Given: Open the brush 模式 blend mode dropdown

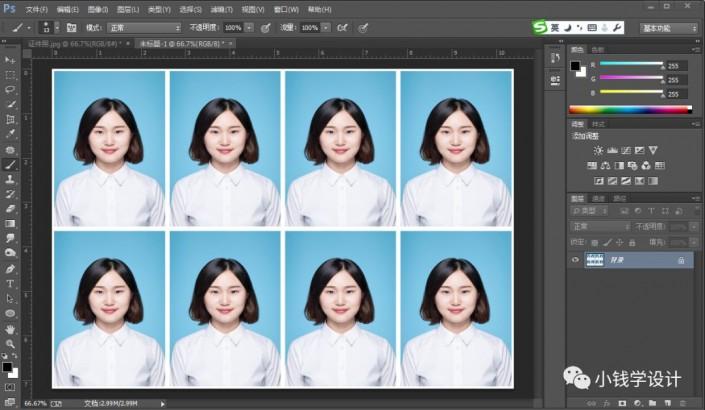Looking at the screenshot, I should pos(144,28).
